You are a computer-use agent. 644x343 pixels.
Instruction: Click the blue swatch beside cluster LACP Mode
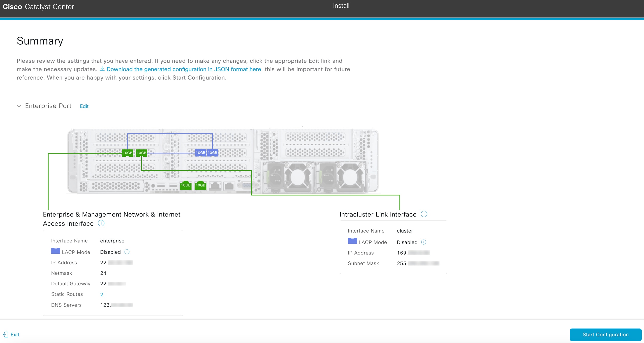tap(352, 241)
